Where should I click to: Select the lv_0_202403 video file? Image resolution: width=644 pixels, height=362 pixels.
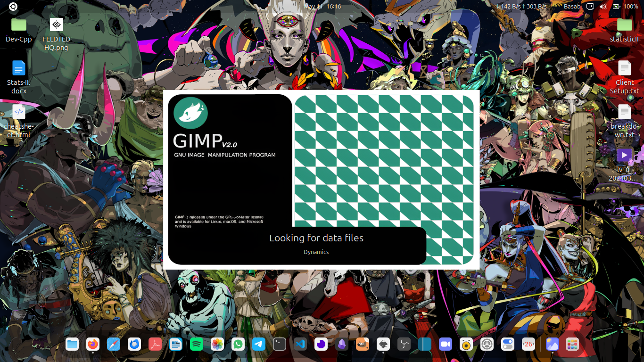[x=624, y=165]
